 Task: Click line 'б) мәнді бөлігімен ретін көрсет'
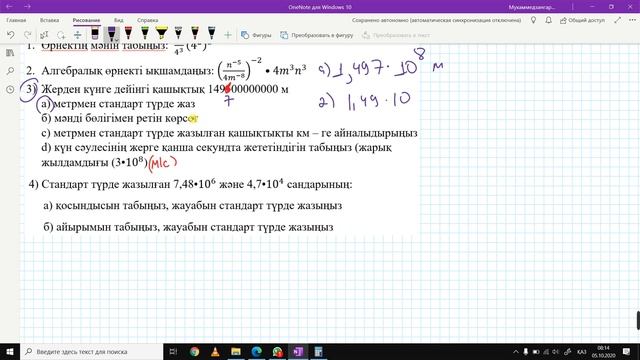(x=120, y=118)
